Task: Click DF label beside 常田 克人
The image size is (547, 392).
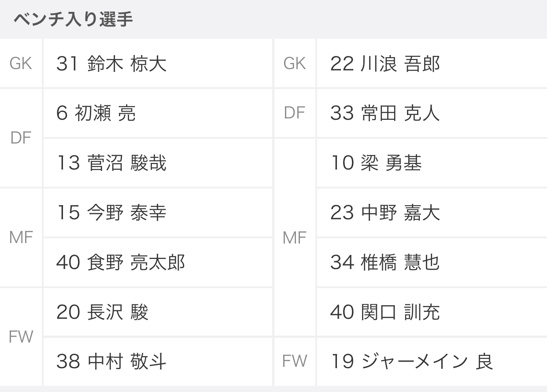Action: coord(295,113)
